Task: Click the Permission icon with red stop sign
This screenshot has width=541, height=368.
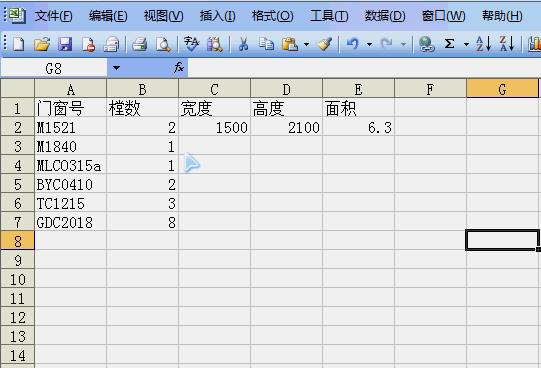Action: 88,44
